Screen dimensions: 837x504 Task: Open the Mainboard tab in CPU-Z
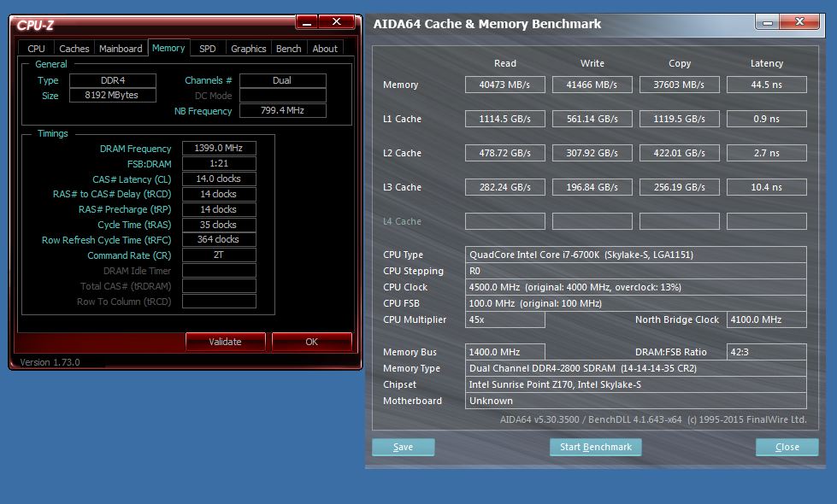(121, 49)
